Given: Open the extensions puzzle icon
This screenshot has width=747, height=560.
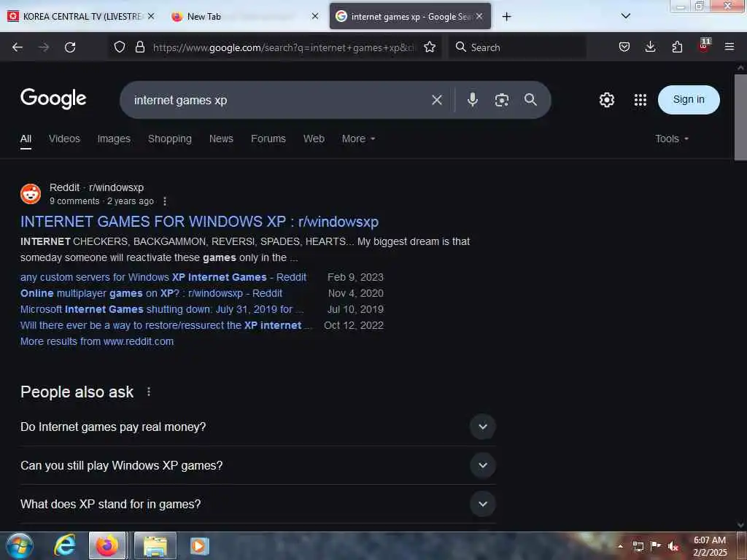Looking at the screenshot, I should click(677, 47).
